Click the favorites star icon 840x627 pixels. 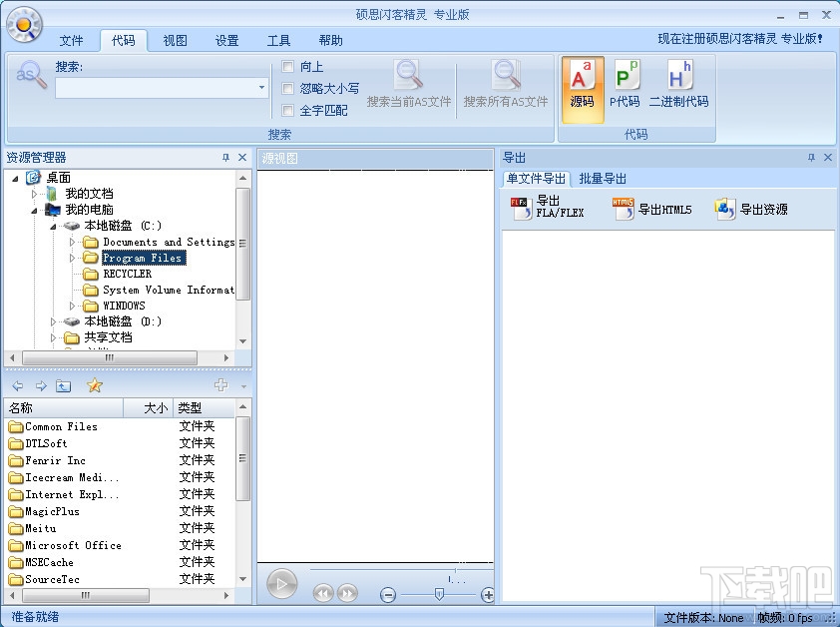(95, 385)
